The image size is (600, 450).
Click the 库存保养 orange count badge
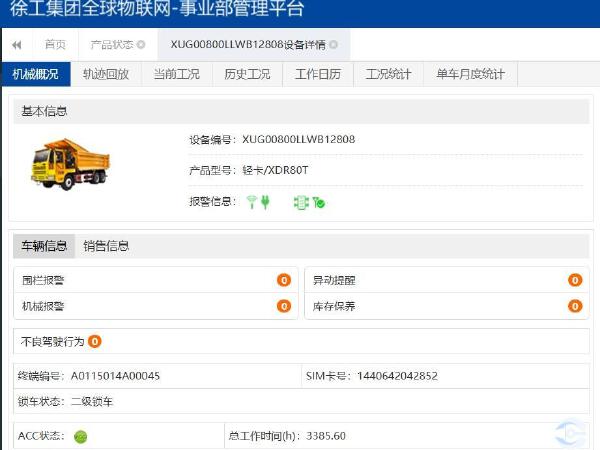coord(575,306)
